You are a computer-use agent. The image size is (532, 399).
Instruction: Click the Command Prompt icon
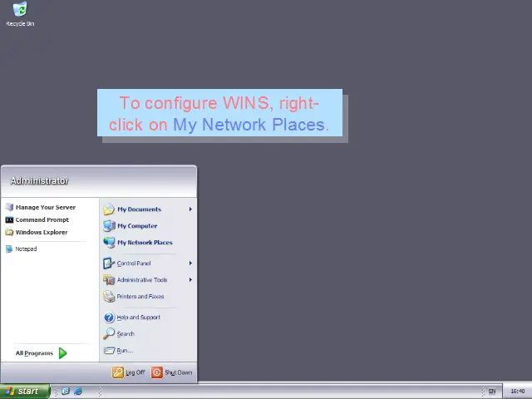(9, 219)
